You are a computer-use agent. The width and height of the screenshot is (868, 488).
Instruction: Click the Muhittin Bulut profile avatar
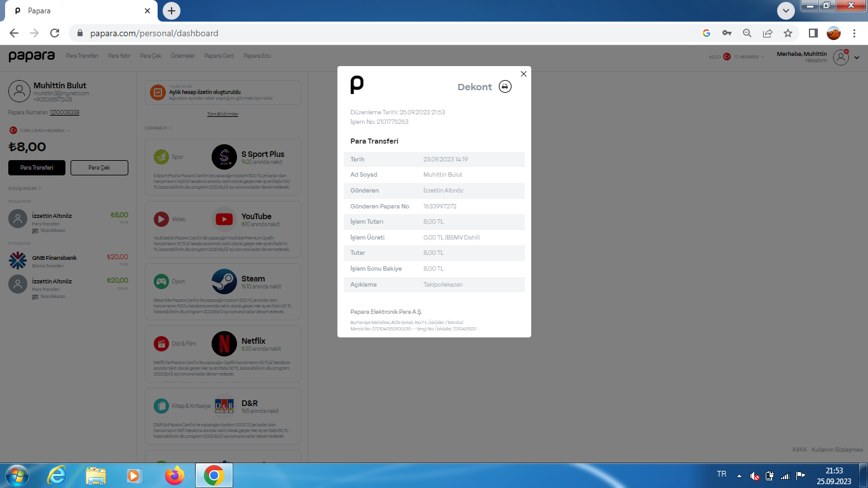[19, 91]
